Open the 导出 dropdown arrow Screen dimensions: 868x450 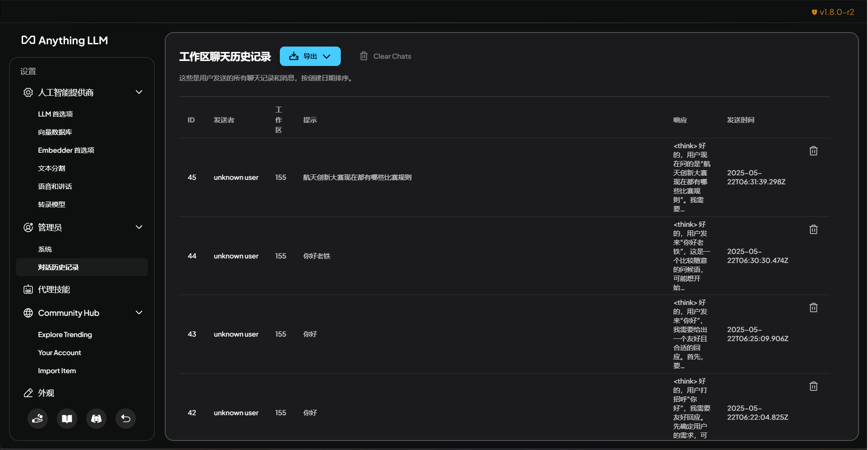[x=327, y=56]
